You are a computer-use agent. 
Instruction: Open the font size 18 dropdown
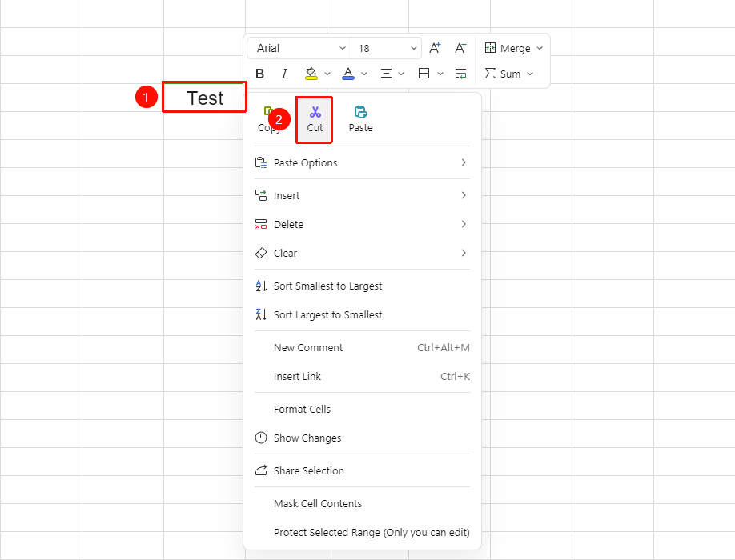(x=387, y=48)
